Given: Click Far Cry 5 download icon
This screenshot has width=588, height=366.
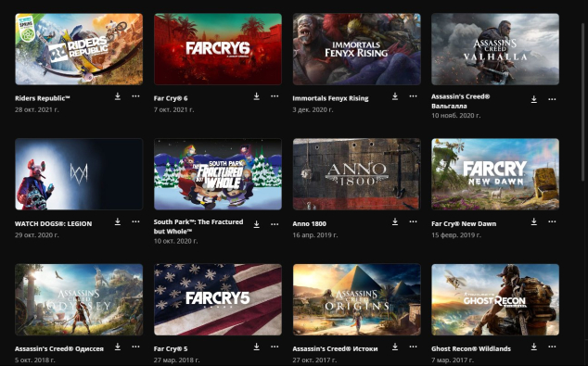Looking at the screenshot, I should [x=257, y=347].
